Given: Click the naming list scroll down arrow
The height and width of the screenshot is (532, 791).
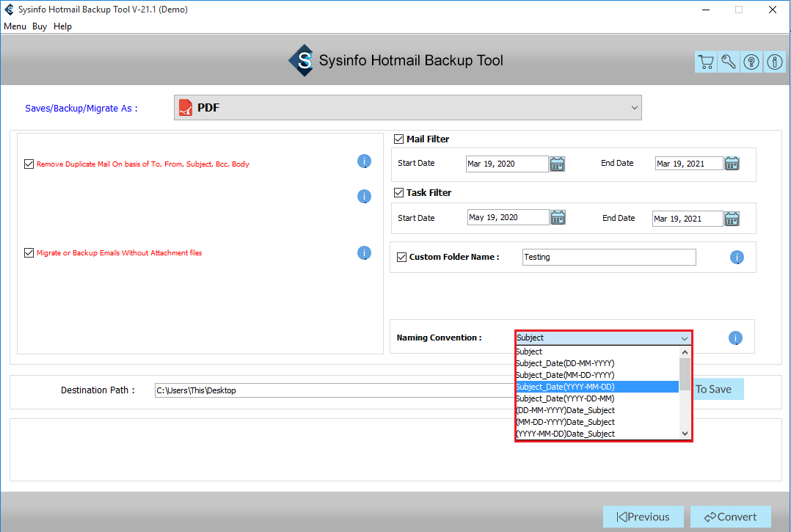Looking at the screenshot, I should (685, 434).
